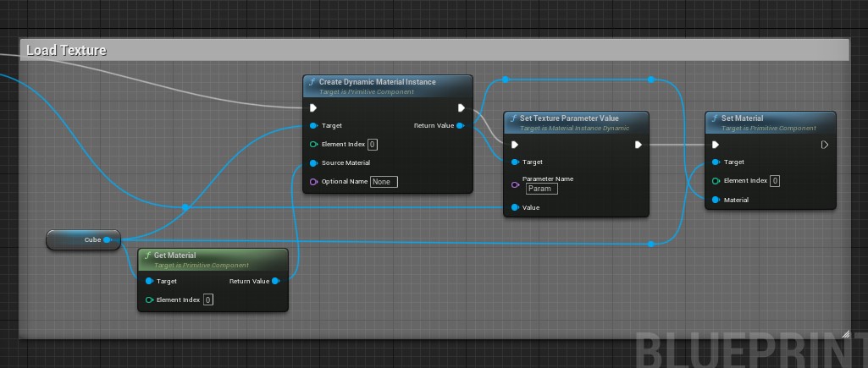The width and height of the screenshot is (868, 368).
Task: Click output exec pin on Set Texture Parameter Value
Action: (639, 145)
